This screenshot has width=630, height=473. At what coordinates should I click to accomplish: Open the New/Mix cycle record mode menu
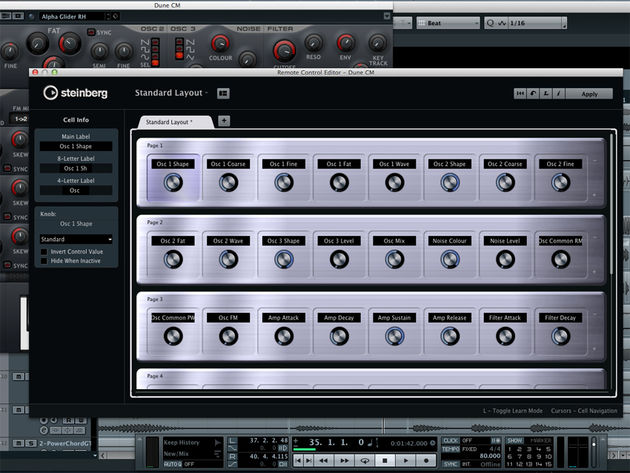(x=192, y=454)
